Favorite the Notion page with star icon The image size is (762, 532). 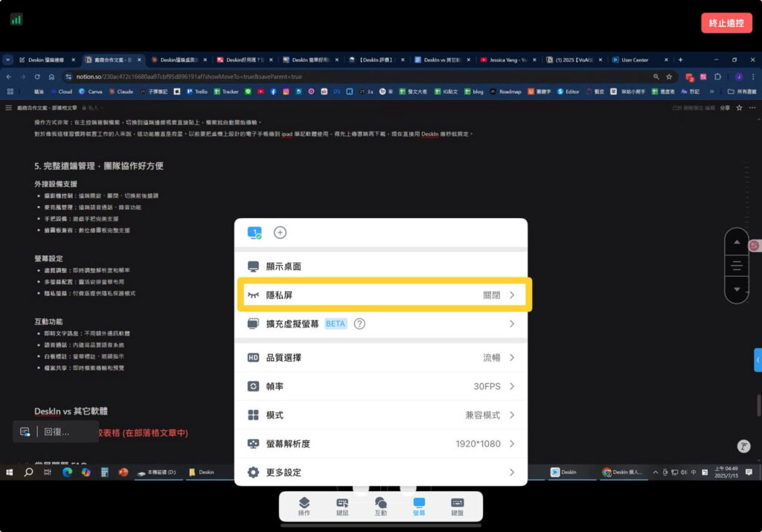click(x=739, y=108)
